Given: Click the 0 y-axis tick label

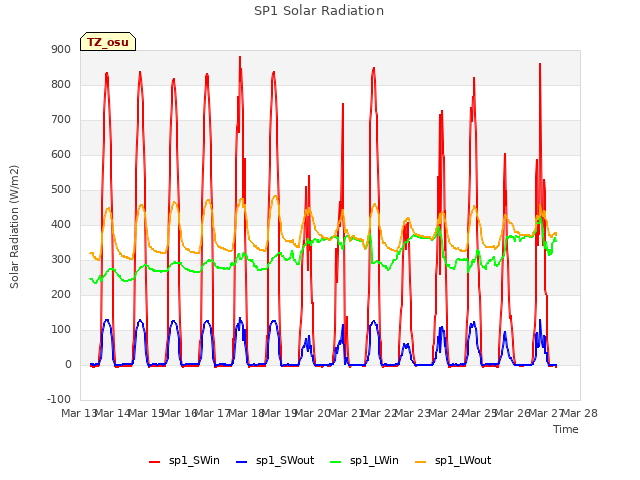Looking at the screenshot, I should (68, 364).
